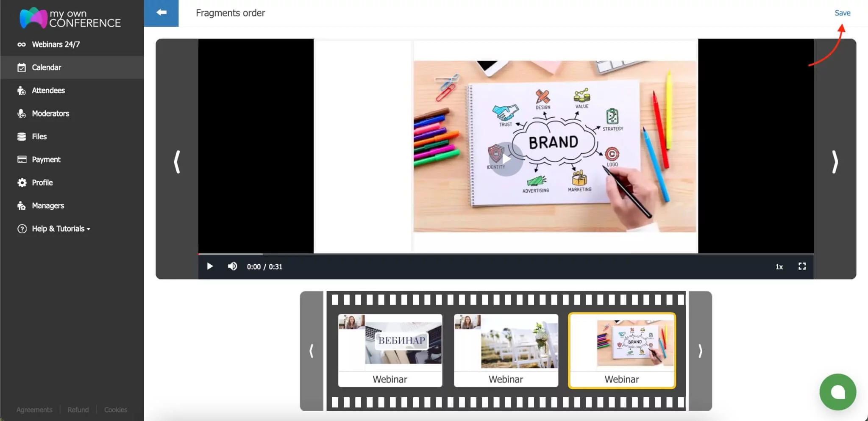Open the Moderators section
Screen dimensions: 868x421
pyautogui.click(x=50, y=113)
